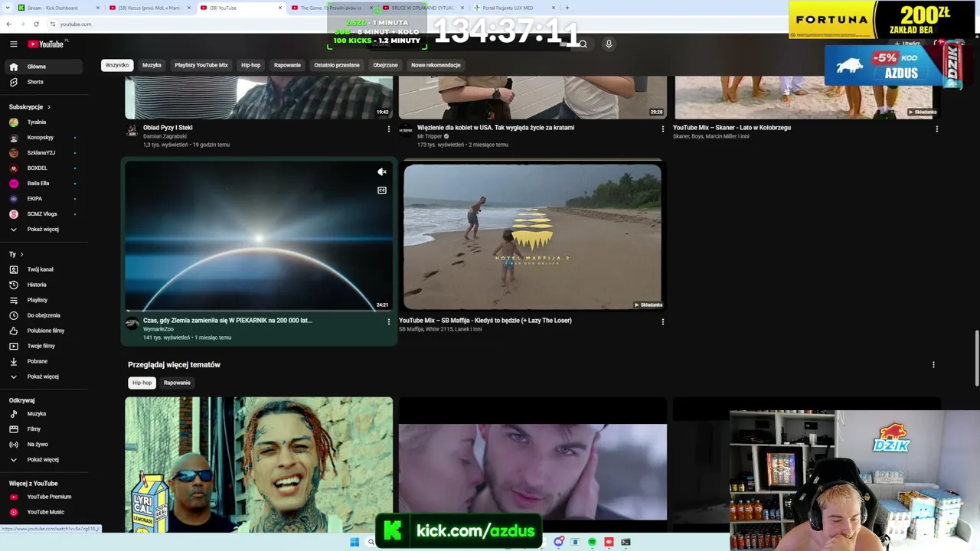Open options for Obiad Pyzy i Steki video

[389, 129]
